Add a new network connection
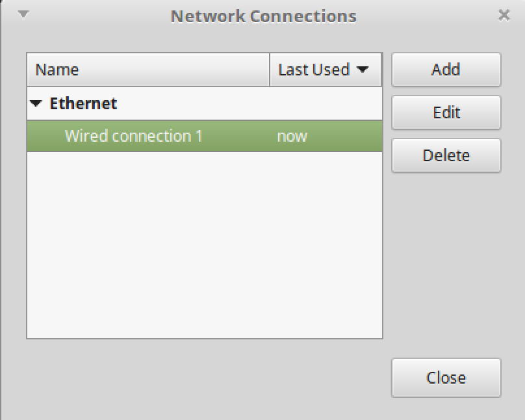Viewport: 525px width, 420px height. pos(446,70)
